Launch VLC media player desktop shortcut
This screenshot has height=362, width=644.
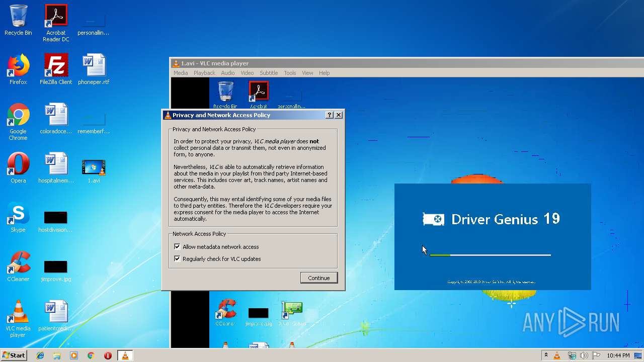click(x=18, y=319)
